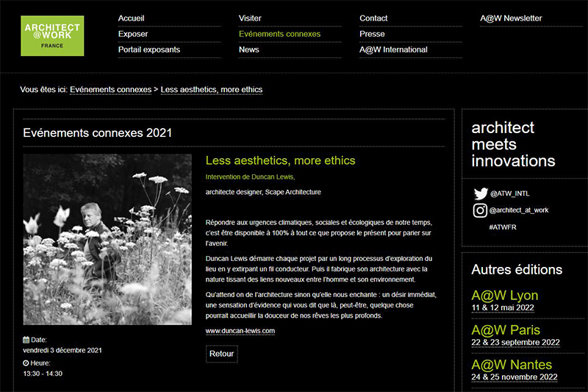The image size is (588, 392).
Task: Click Intervention de Duncan Lewis text
Action: click(250, 177)
